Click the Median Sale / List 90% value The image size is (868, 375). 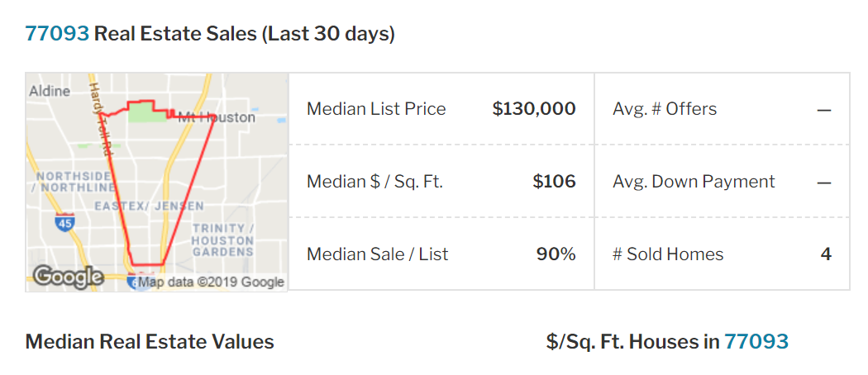pyautogui.click(x=556, y=254)
